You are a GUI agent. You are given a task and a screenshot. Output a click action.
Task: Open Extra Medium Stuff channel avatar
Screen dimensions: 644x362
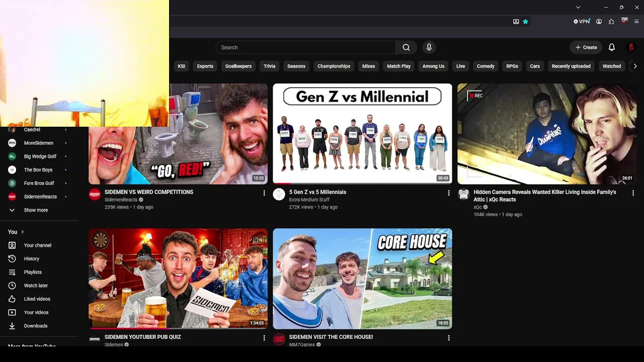click(279, 195)
